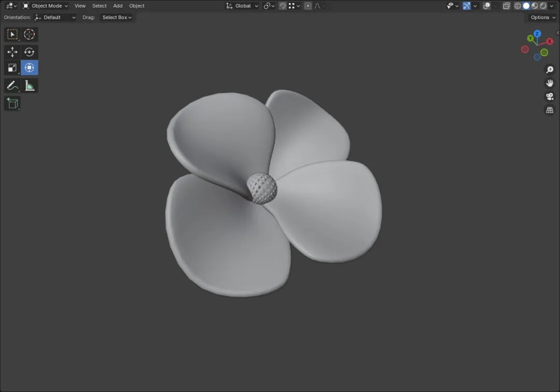Screen dimensions: 560x392
Task: Click the Z axis on navigation gizmo
Action: pyautogui.click(x=537, y=34)
